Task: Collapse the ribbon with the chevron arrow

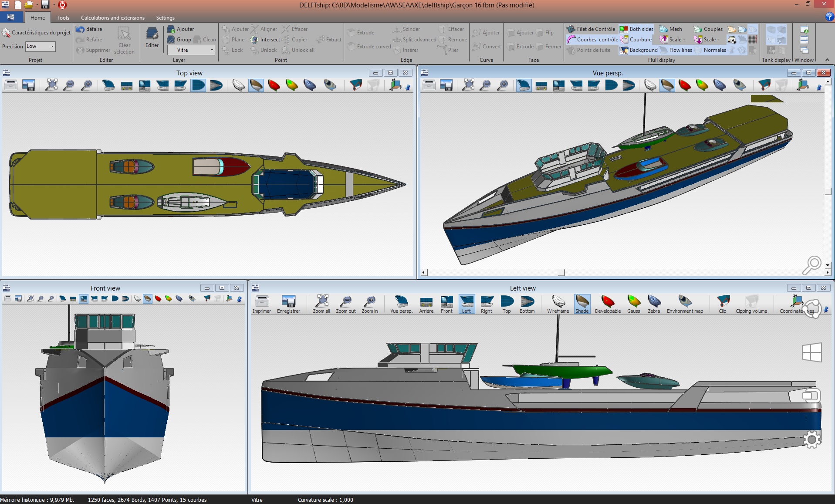Action: (x=827, y=60)
